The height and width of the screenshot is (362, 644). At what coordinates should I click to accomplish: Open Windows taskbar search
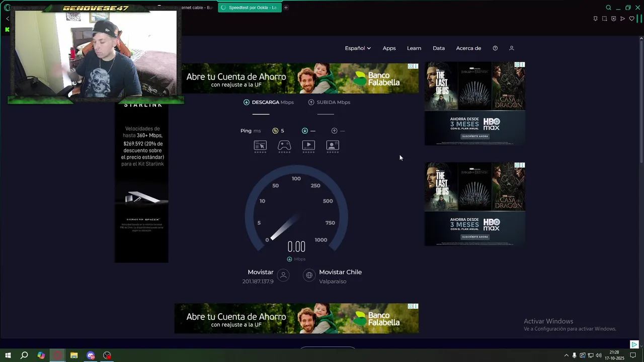(24, 355)
